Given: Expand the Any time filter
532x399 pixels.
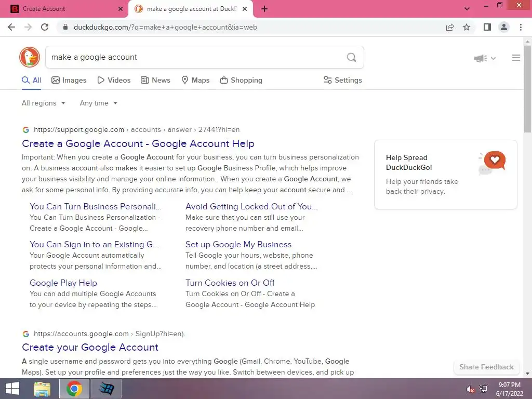Looking at the screenshot, I should (x=98, y=103).
